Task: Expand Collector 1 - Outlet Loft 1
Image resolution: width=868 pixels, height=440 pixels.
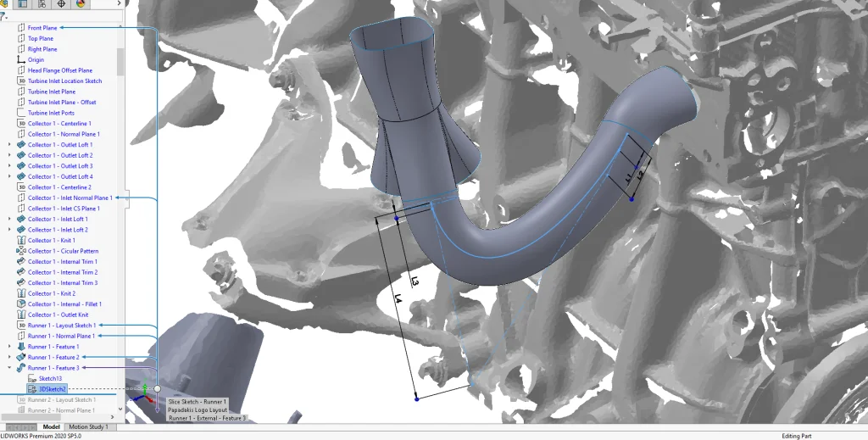Action: (9, 144)
